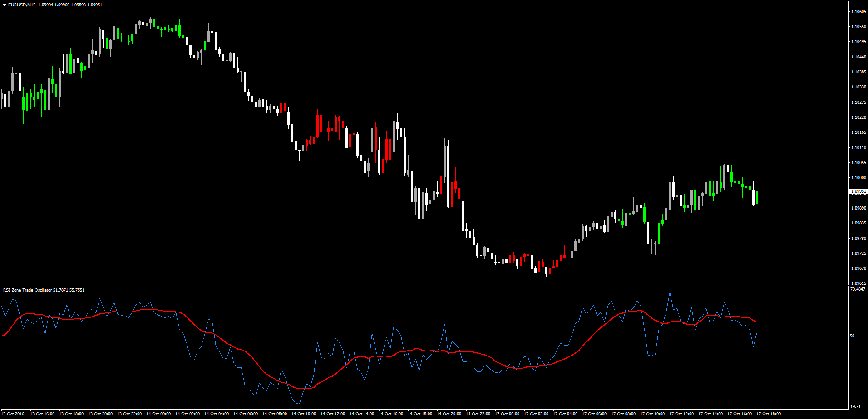
Task: Select the 1.10275 price axis label
Action: click(859, 102)
